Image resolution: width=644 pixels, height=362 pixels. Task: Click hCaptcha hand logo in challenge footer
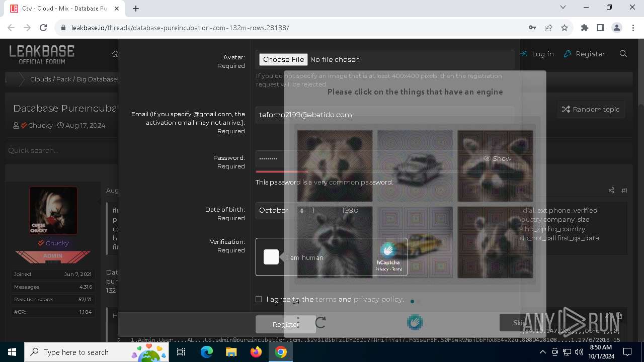point(415,322)
